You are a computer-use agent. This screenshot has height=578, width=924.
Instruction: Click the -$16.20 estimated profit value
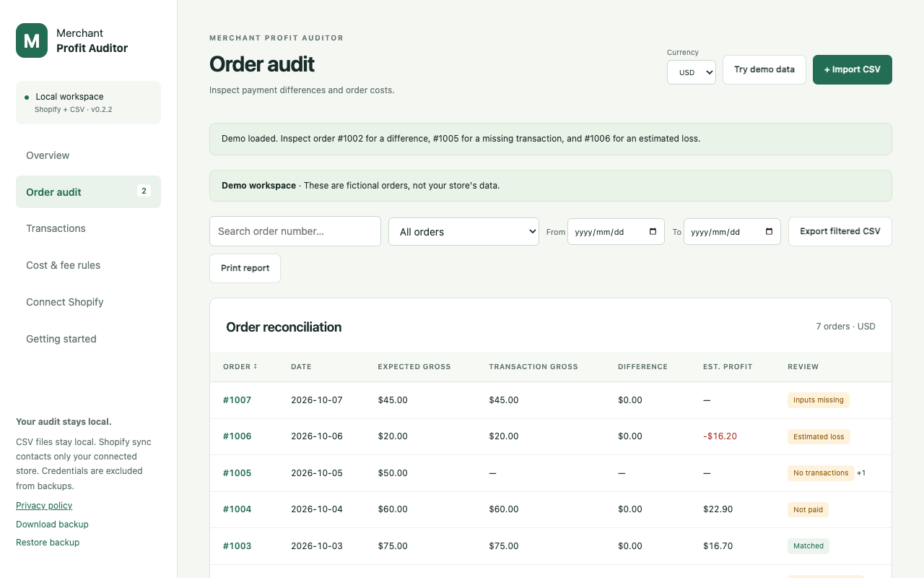[720, 436]
